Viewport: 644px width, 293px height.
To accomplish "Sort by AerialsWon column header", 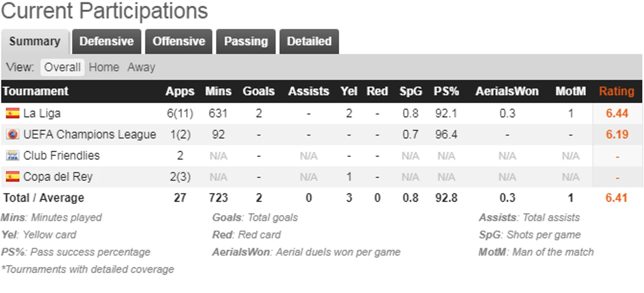I will (x=507, y=91).
